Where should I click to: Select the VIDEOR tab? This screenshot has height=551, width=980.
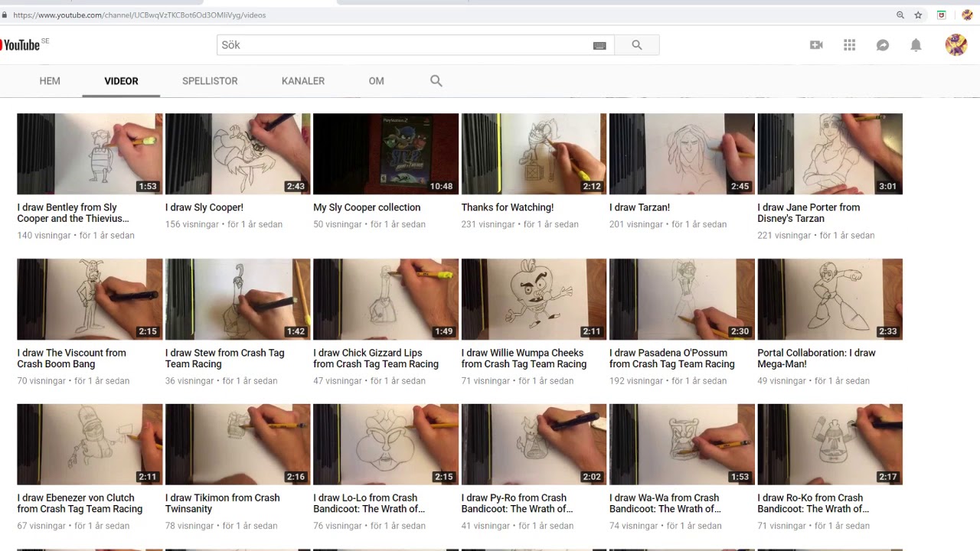pyautogui.click(x=121, y=81)
